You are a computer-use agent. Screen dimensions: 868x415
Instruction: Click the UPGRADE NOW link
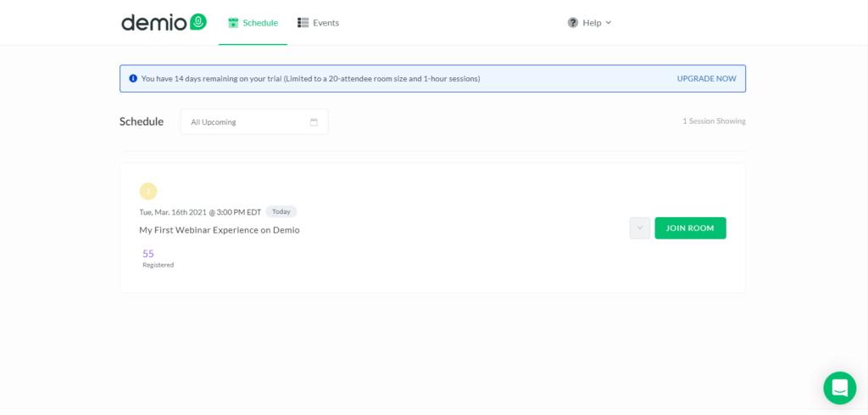707,79
